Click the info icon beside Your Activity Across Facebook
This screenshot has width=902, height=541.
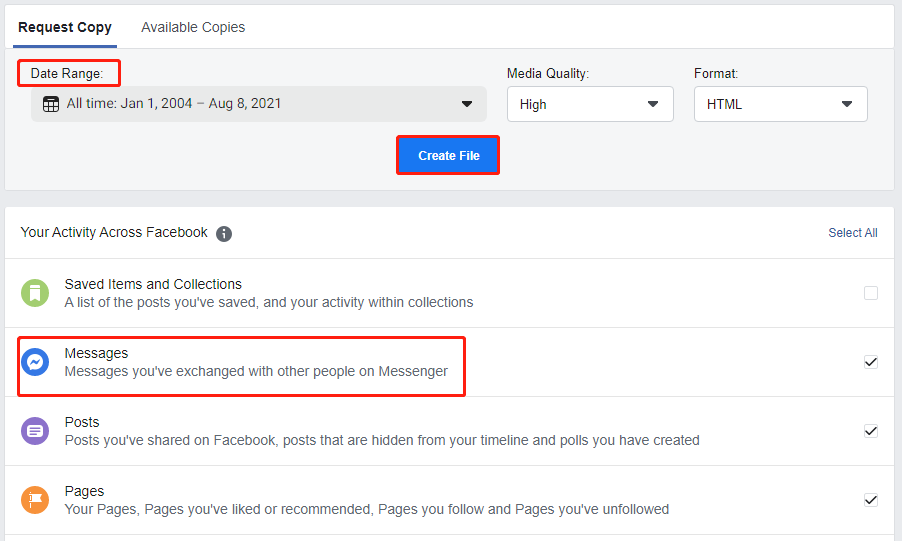(224, 234)
